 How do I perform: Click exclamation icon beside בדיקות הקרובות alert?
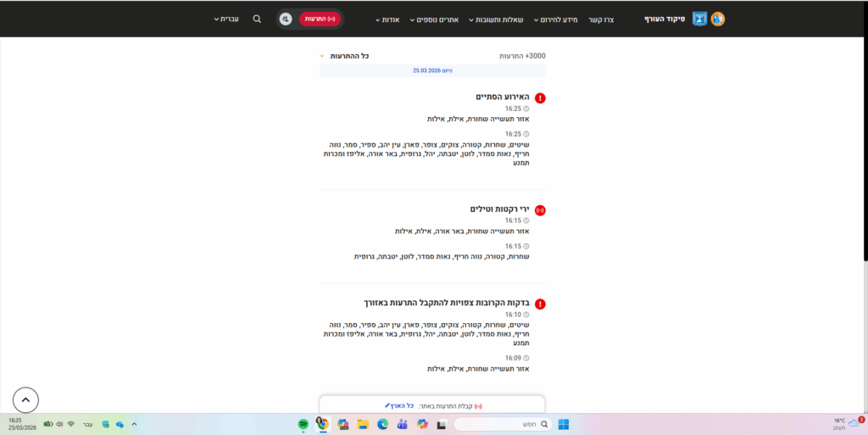(x=540, y=304)
